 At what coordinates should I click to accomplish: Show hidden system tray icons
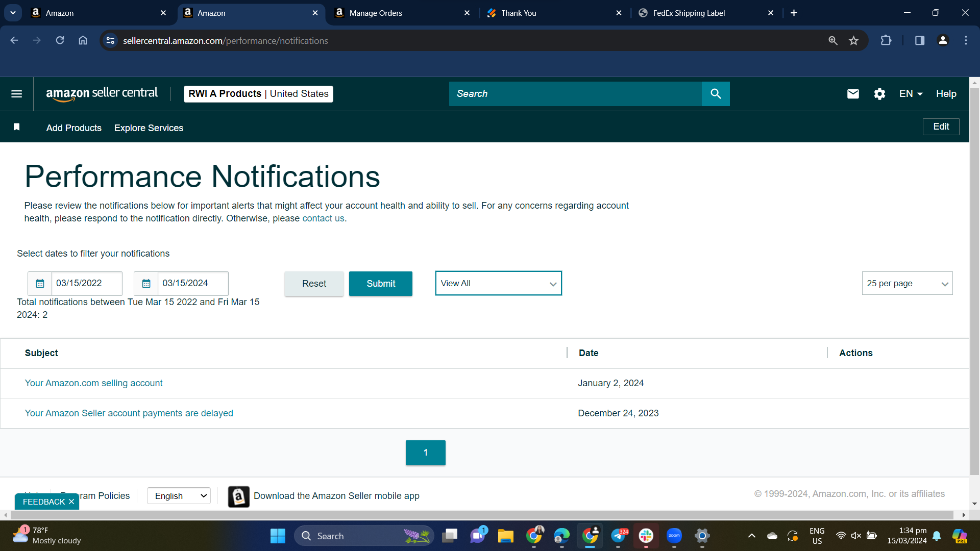[751, 536]
